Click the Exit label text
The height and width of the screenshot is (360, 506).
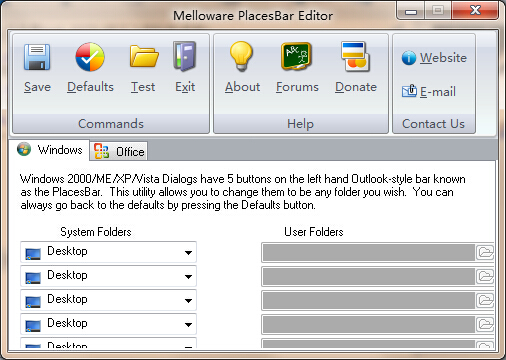click(x=185, y=87)
